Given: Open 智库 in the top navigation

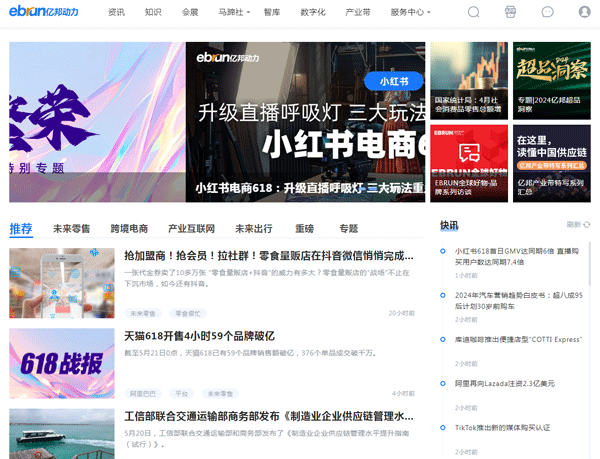Looking at the screenshot, I should point(272,12).
